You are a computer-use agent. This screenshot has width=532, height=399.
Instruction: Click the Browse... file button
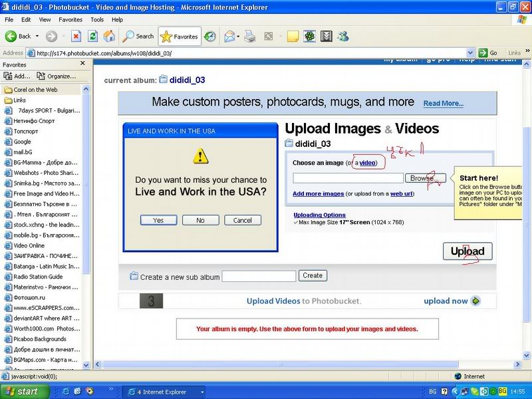click(424, 178)
